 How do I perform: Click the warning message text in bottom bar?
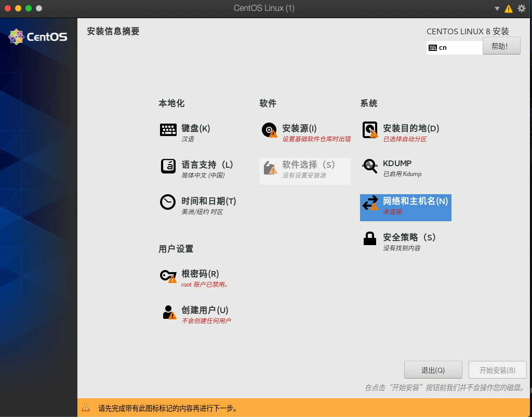click(168, 408)
